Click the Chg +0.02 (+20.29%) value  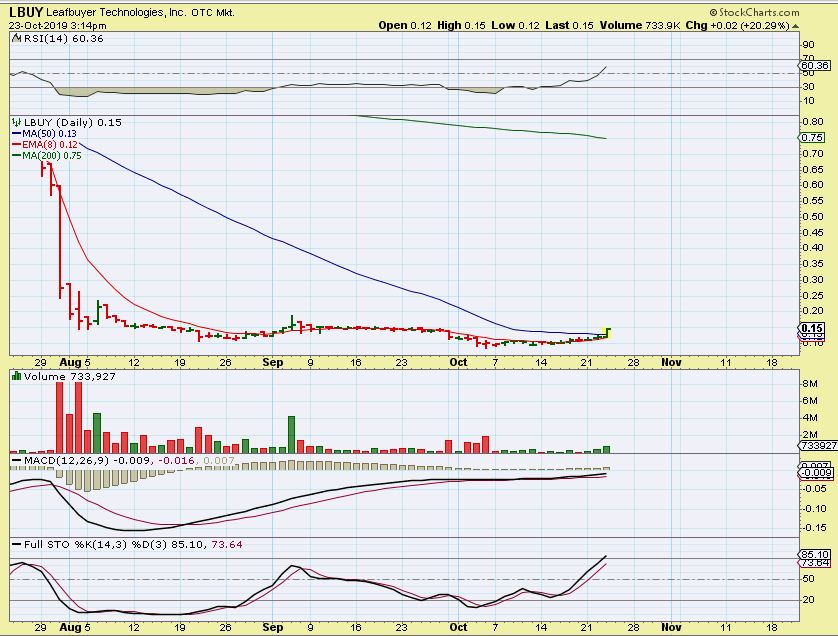(738, 25)
